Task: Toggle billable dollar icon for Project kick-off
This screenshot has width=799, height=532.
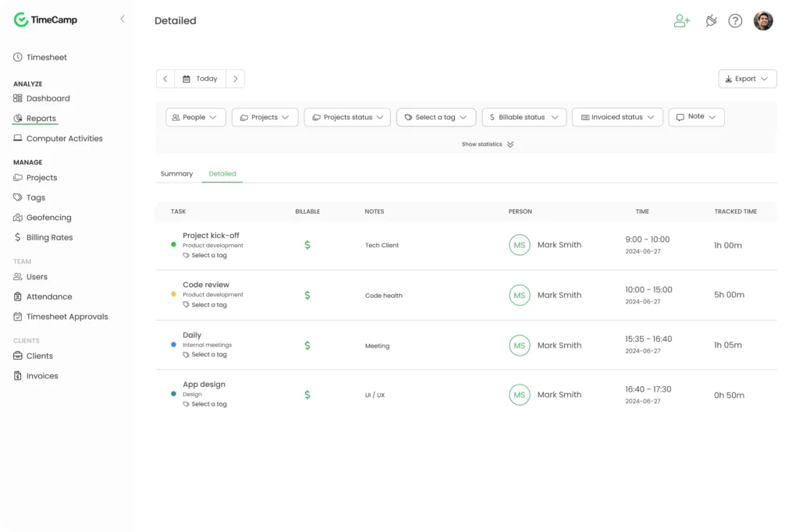Action: pos(307,245)
